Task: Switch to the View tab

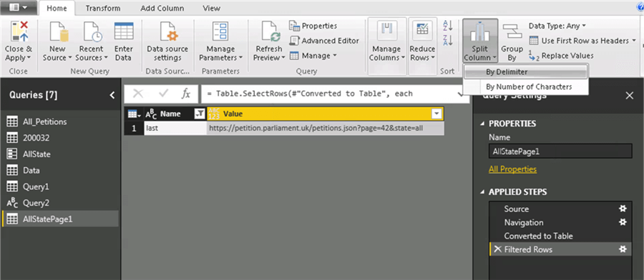Action: 212,8
